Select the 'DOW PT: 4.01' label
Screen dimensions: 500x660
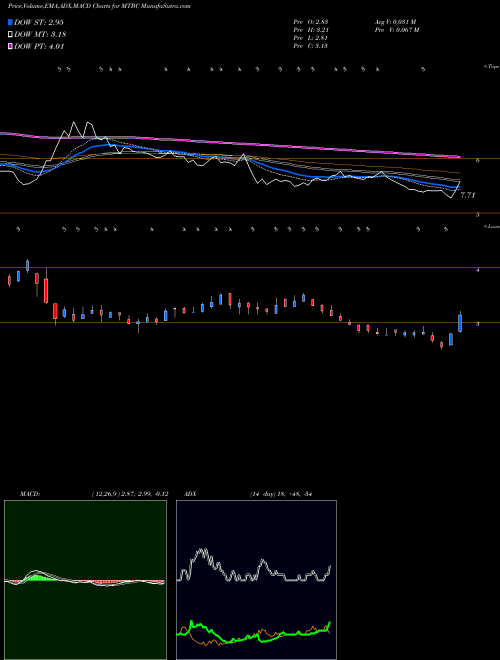[x=39, y=47]
